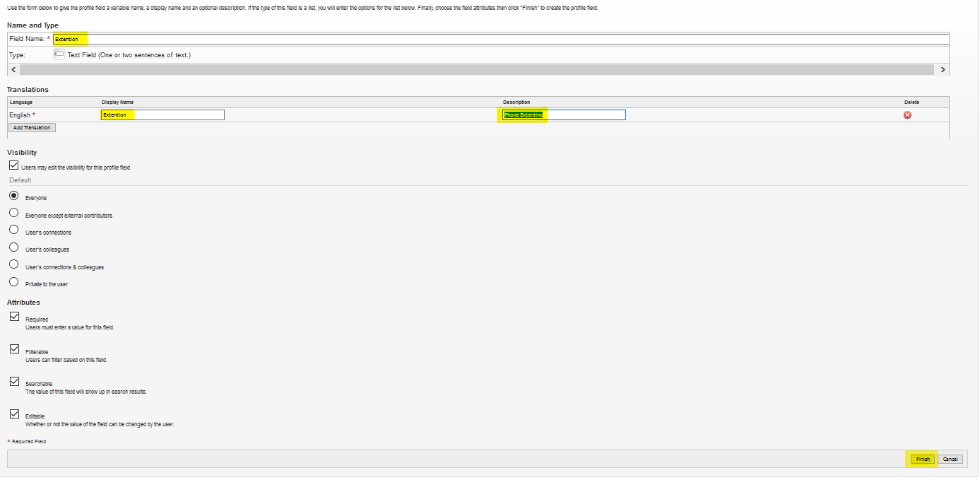Click the left scroll arrow
980x480 pixels.
(x=13, y=69)
